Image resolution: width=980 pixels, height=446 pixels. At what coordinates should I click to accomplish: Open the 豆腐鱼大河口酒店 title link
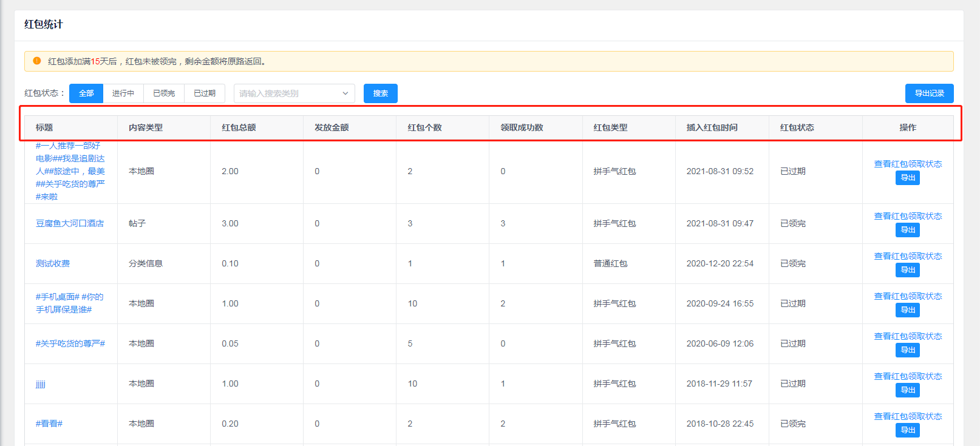(70, 223)
